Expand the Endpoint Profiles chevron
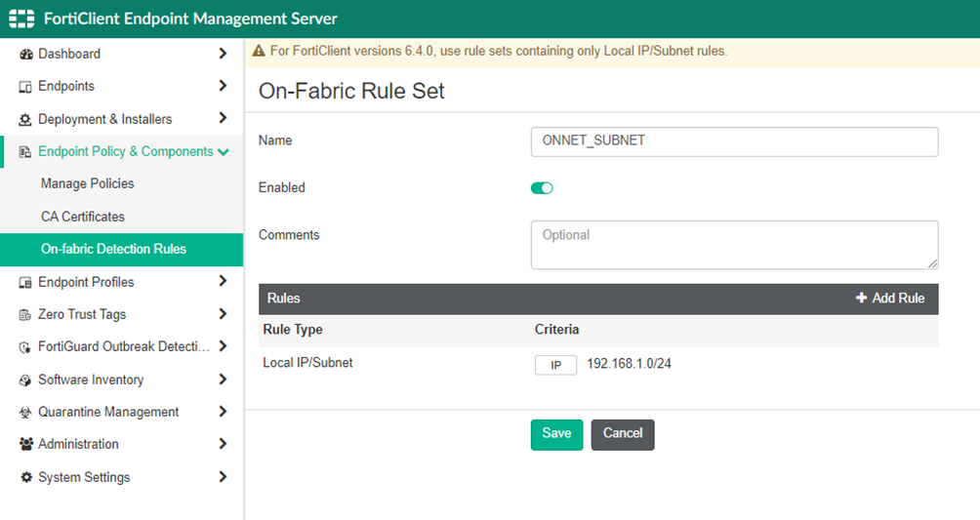The height and width of the screenshot is (520, 980). point(223,281)
